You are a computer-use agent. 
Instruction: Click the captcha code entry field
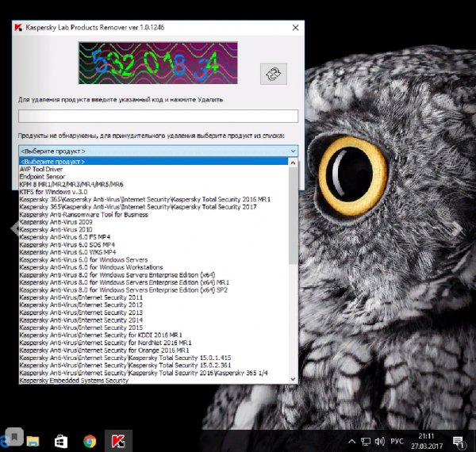(x=158, y=117)
